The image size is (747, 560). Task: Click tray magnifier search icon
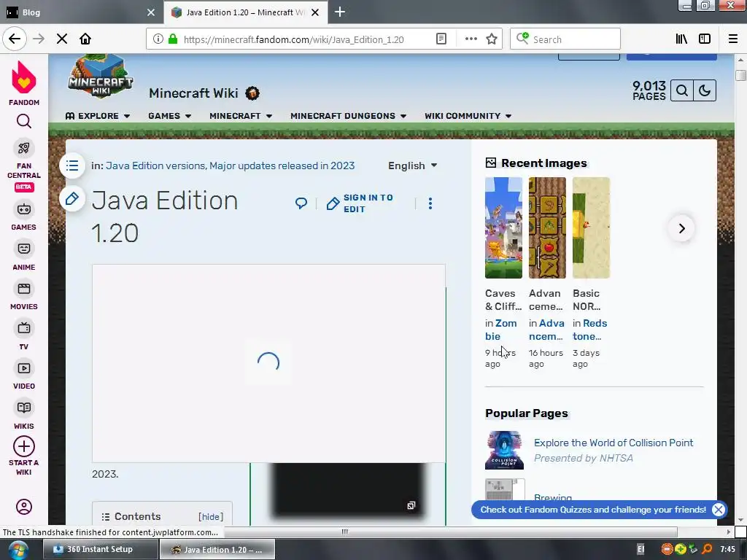pos(708,550)
